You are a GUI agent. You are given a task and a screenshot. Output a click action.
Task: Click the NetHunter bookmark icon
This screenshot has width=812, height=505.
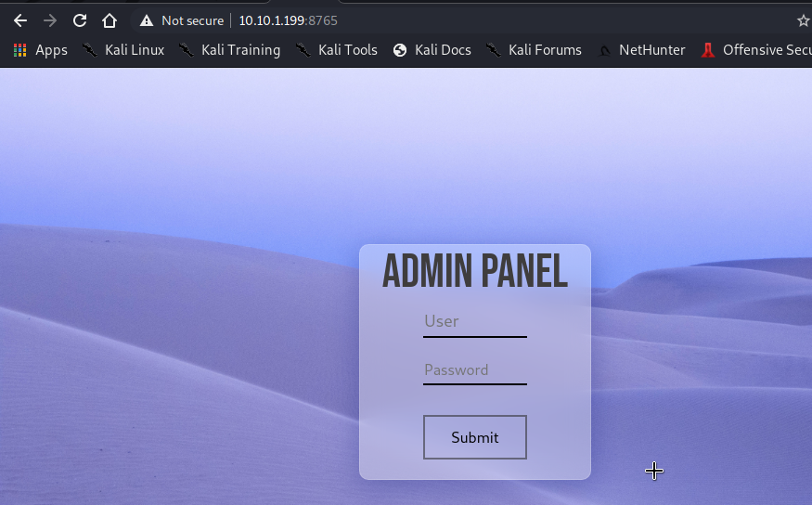(x=604, y=51)
